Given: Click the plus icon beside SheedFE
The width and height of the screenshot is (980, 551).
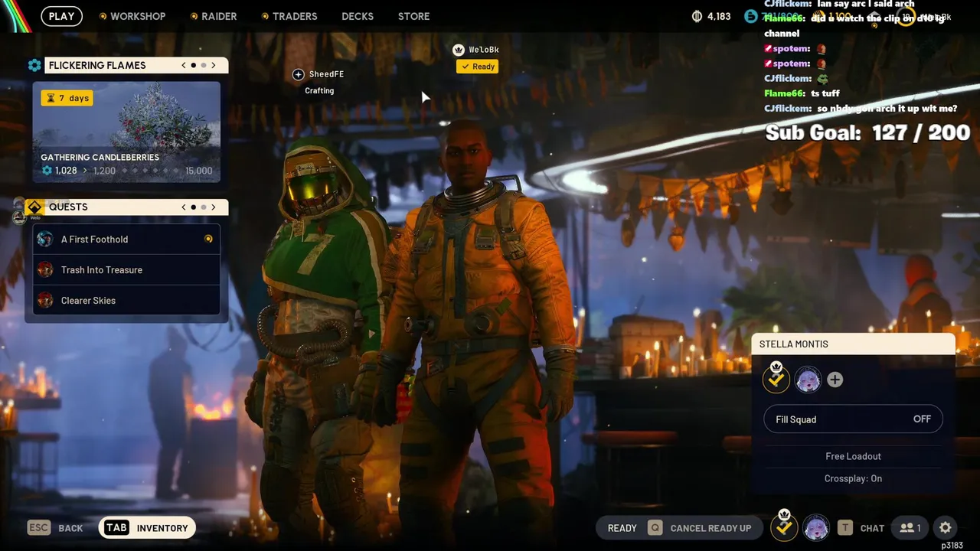Looking at the screenshot, I should click(299, 74).
